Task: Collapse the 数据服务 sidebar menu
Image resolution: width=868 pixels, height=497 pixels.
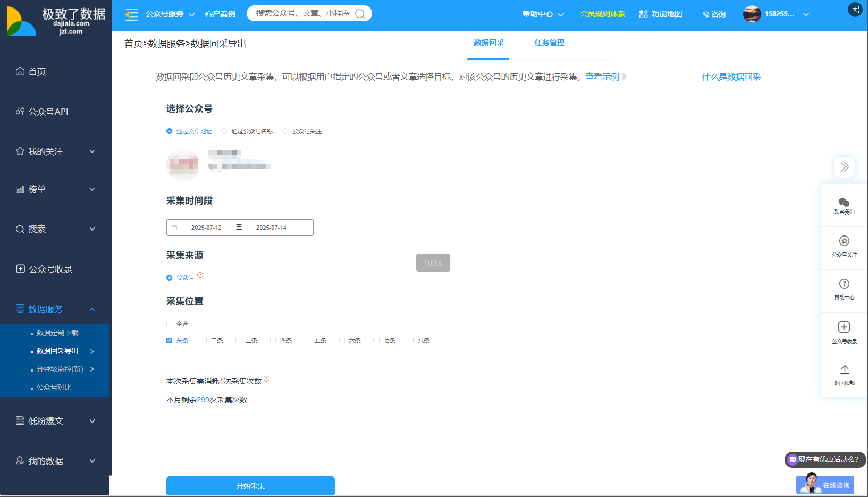Action: click(x=92, y=309)
